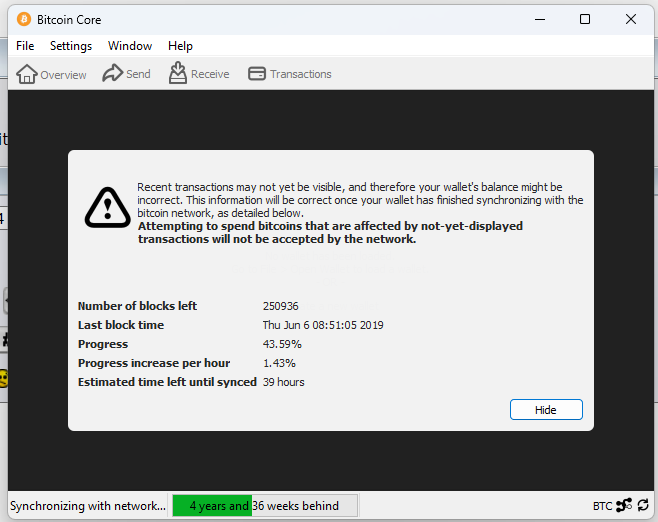Minimize the Bitcoin Core window
Image resolution: width=658 pixels, height=522 pixels.
coord(540,19)
